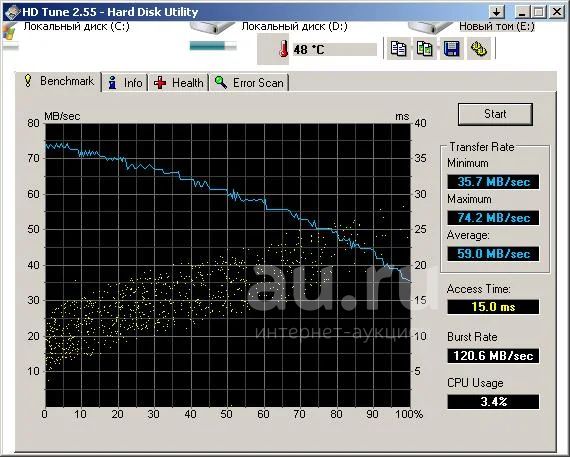Viewport: 570px width, 457px height.
Task: Click the thermometer temperature icon
Action: (284, 49)
